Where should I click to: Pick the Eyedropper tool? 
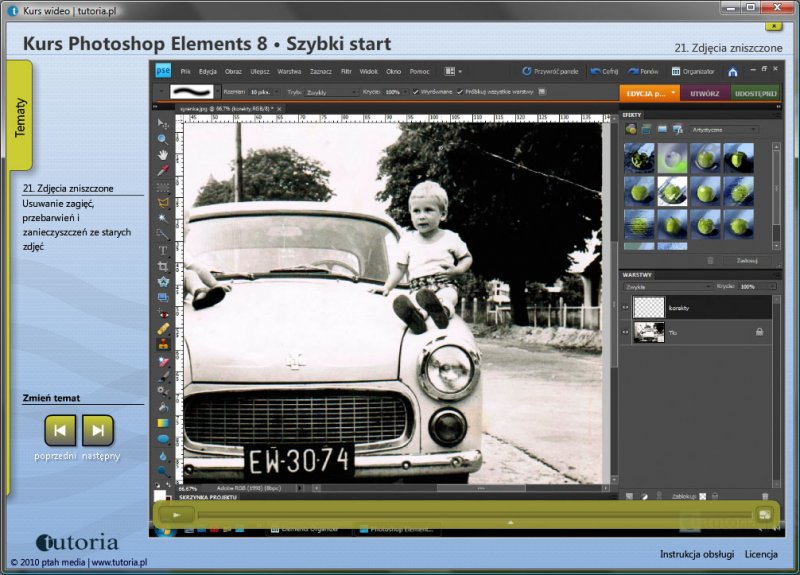click(x=163, y=171)
